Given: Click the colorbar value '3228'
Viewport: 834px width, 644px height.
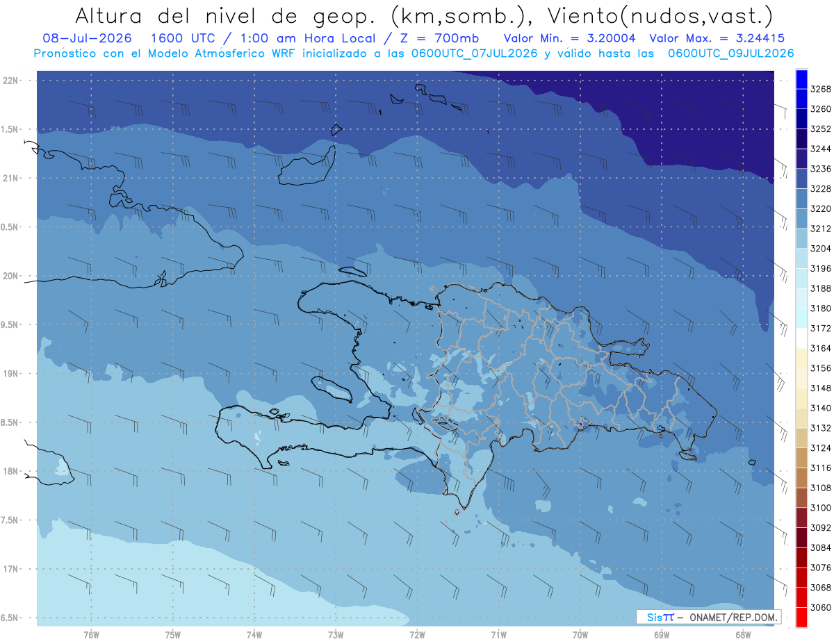Looking at the screenshot, I should (x=821, y=189).
